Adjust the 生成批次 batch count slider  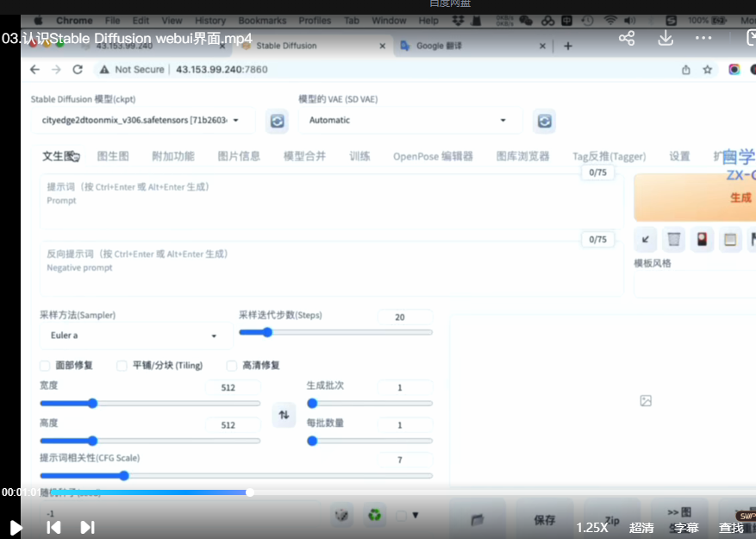point(370,403)
